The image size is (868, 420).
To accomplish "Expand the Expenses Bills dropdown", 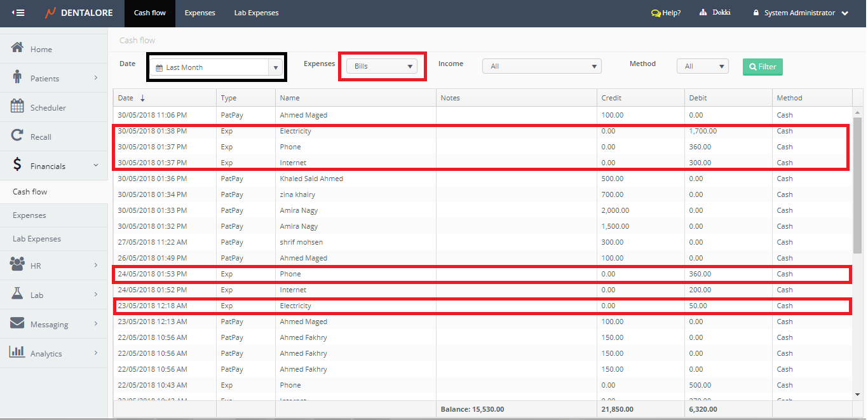I will click(x=382, y=66).
